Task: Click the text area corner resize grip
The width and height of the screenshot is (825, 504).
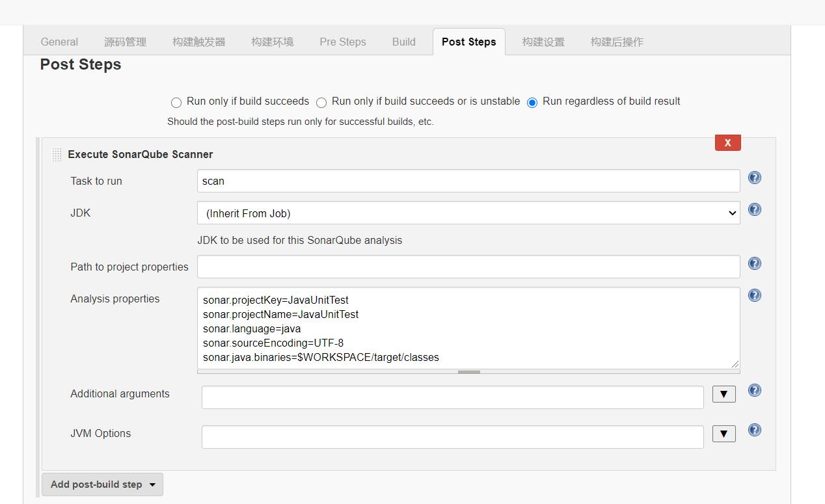Action: click(736, 365)
